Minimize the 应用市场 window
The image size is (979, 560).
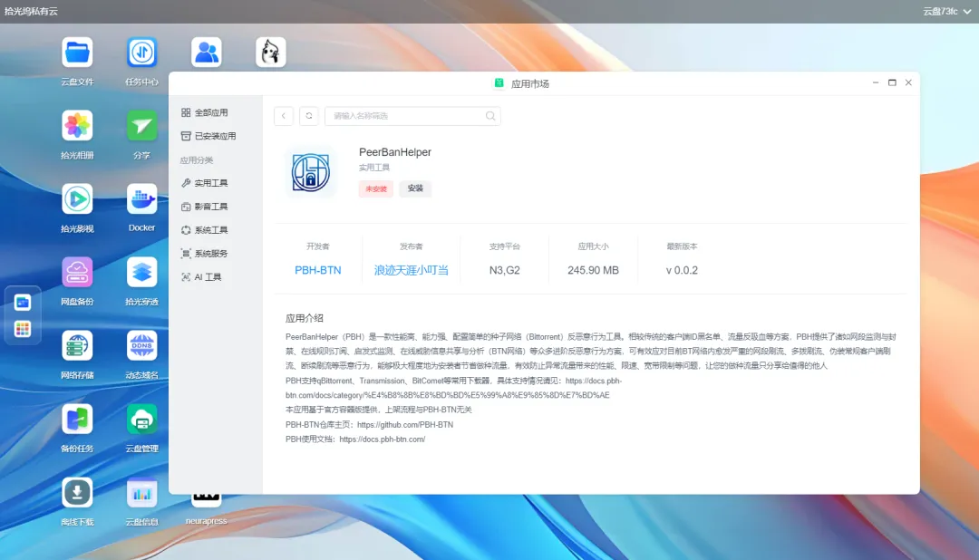(x=876, y=82)
